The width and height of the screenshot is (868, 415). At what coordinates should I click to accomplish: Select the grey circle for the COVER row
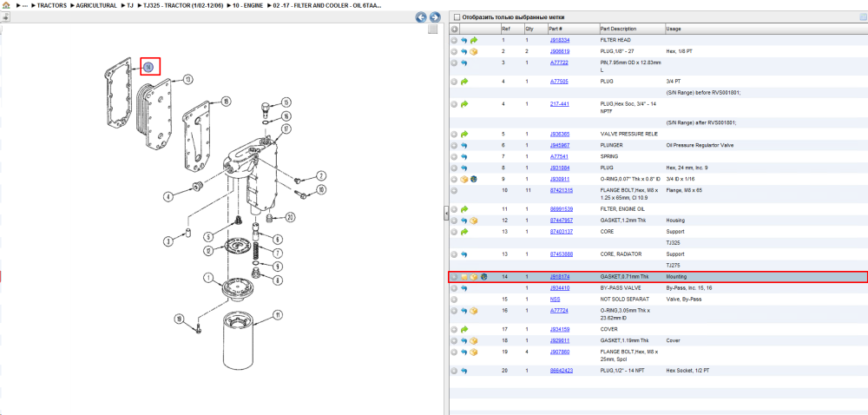pyautogui.click(x=454, y=329)
